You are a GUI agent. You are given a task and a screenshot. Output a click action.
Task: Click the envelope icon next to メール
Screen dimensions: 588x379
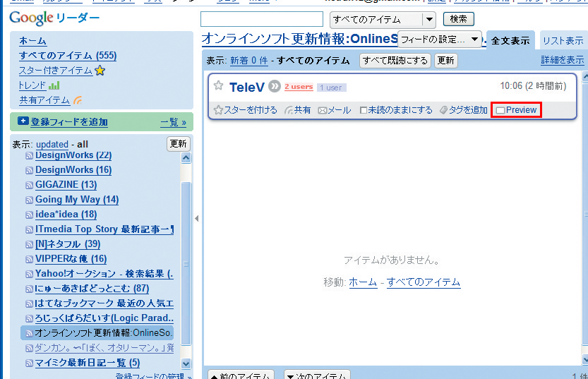click(x=323, y=111)
